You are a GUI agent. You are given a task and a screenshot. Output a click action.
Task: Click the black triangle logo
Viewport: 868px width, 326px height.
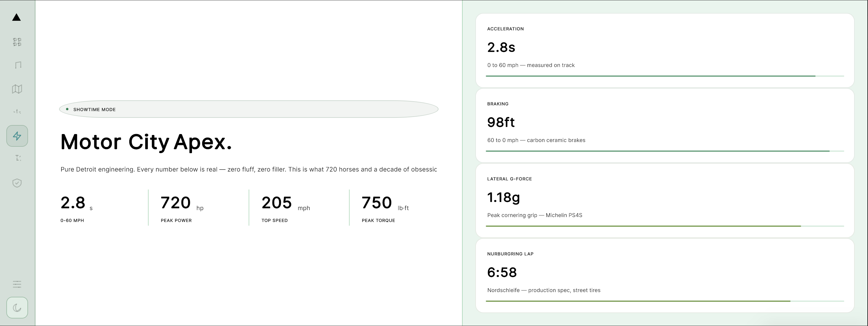(x=17, y=17)
